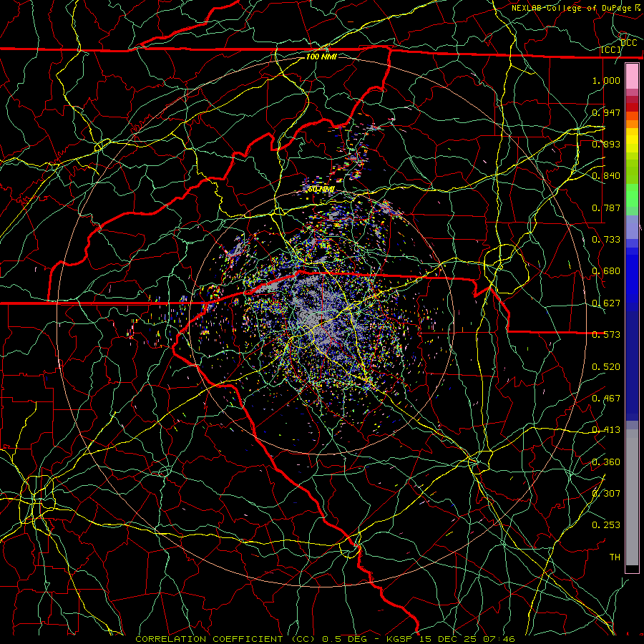Image resolution: width=644 pixels, height=644 pixels.
Task: Click the KGSP radar site identifier
Action: coord(401,639)
